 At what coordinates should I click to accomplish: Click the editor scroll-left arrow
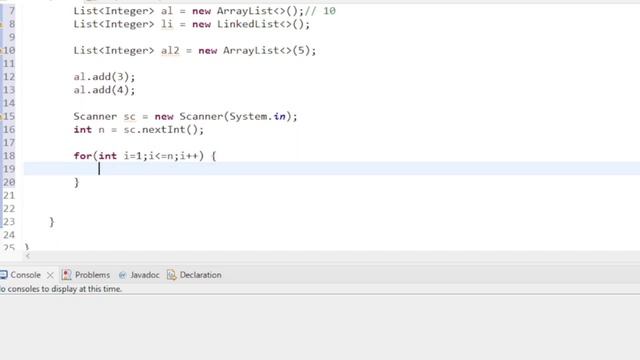point(27,256)
